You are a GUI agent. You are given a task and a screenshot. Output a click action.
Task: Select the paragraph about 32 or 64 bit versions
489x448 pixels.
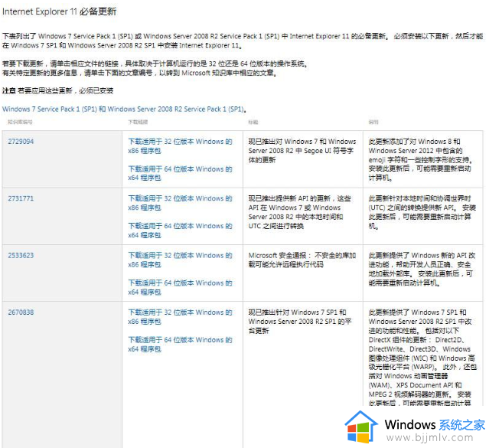(x=155, y=68)
